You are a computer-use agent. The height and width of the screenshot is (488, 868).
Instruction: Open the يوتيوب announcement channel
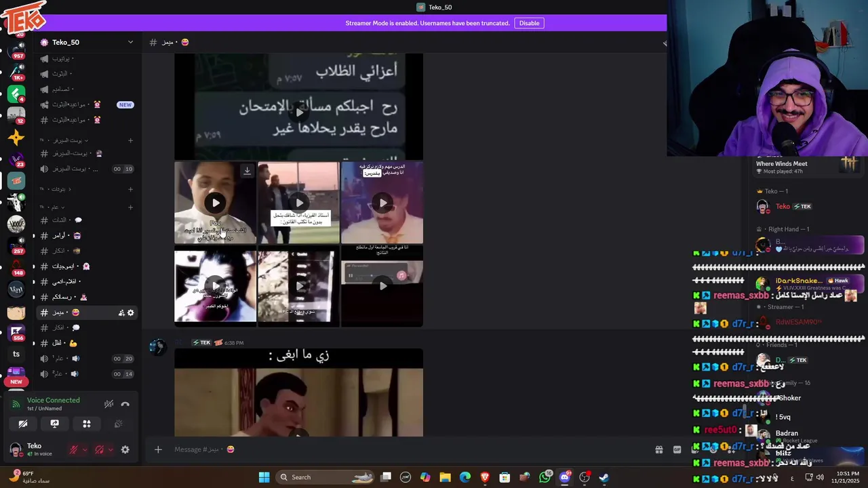pyautogui.click(x=87, y=58)
